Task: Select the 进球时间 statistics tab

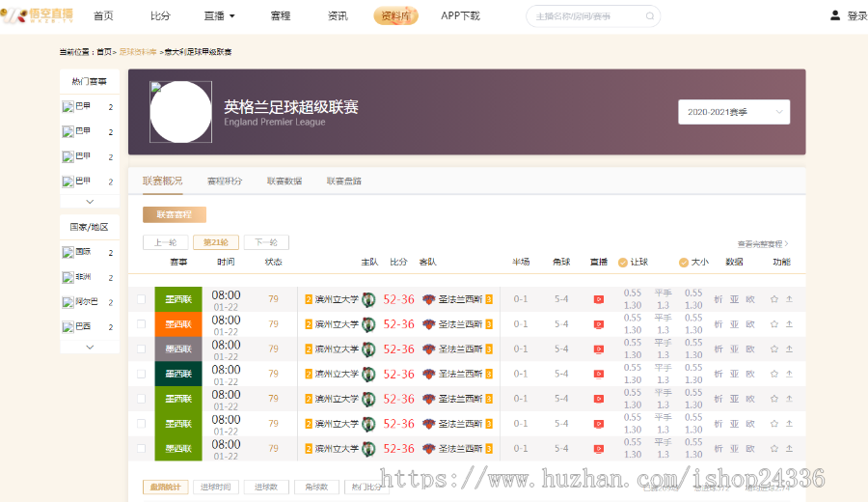Action: tap(216, 488)
